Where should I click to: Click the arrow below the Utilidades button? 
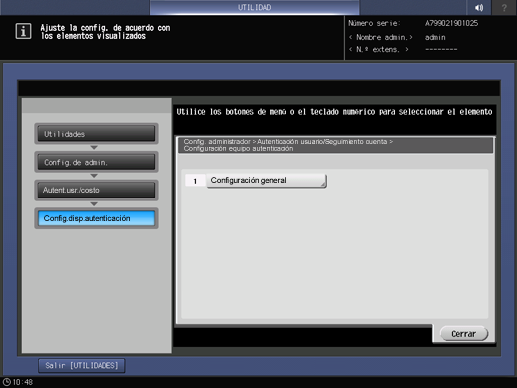[x=94, y=147]
